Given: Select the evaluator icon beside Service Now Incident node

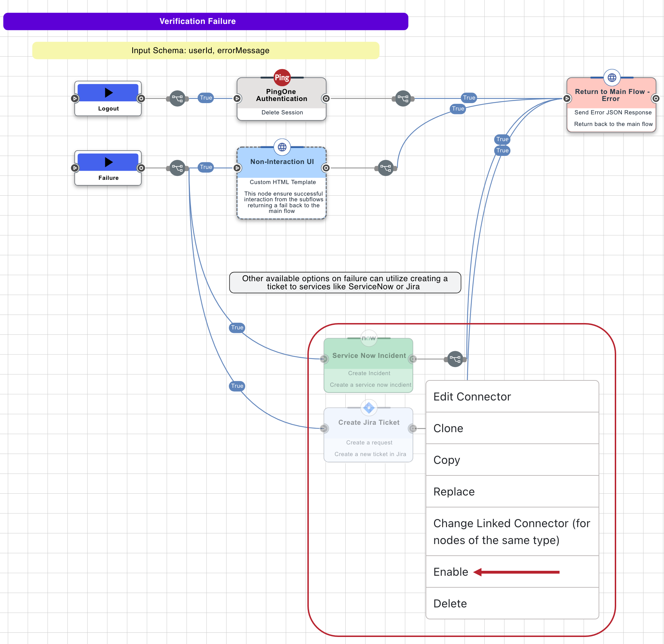Looking at the screenshot, I should [x=455, y=359].
